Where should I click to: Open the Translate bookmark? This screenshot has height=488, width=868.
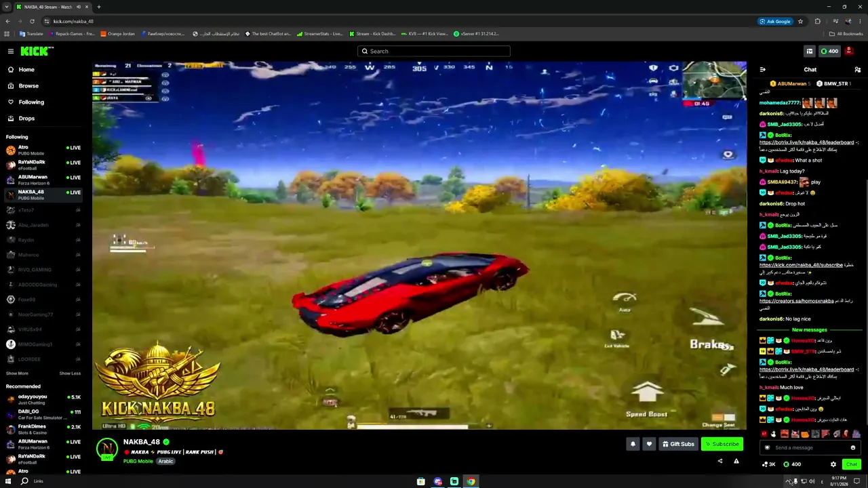[x=31, y=33]
